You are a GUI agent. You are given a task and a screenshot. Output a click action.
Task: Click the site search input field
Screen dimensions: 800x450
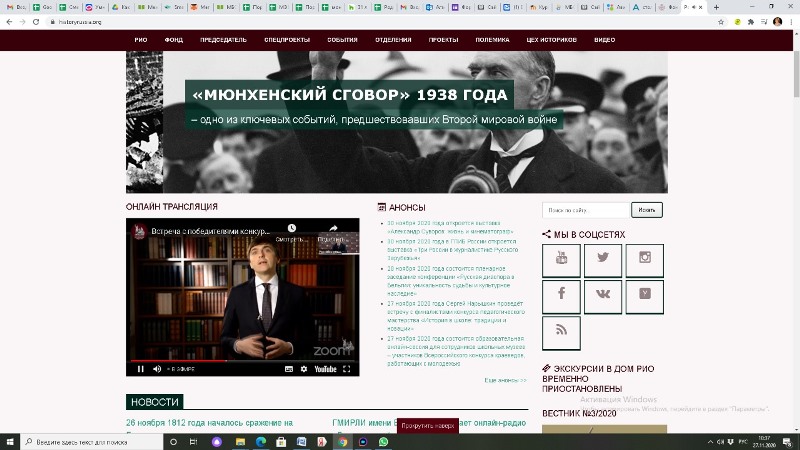[x=586, y=210]
